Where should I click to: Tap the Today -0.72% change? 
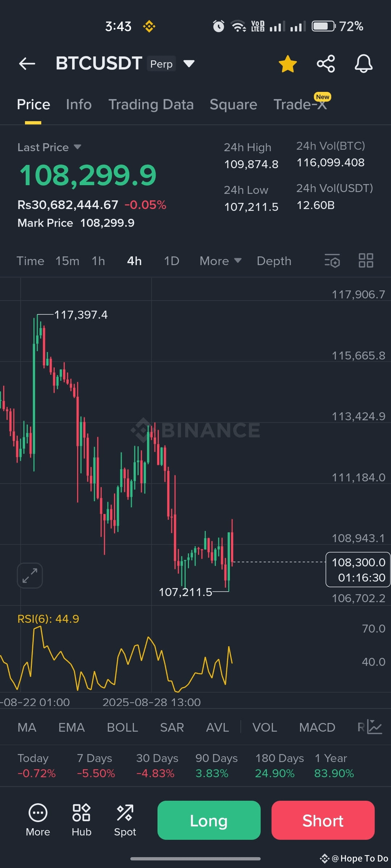tap(37, 766)
